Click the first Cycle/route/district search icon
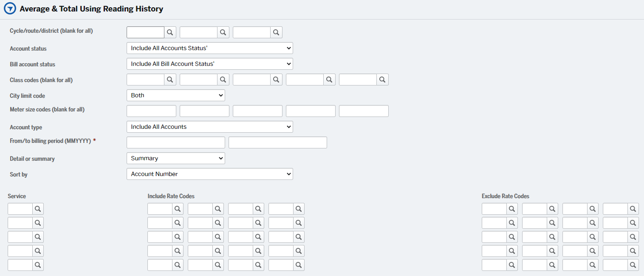644x276 pixels. pos(170,33)
